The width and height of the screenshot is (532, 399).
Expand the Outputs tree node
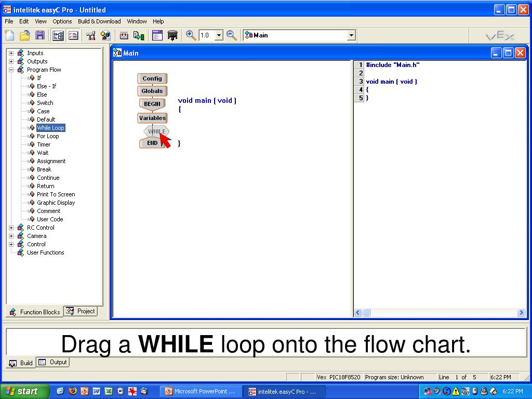[x=11, y=61]
